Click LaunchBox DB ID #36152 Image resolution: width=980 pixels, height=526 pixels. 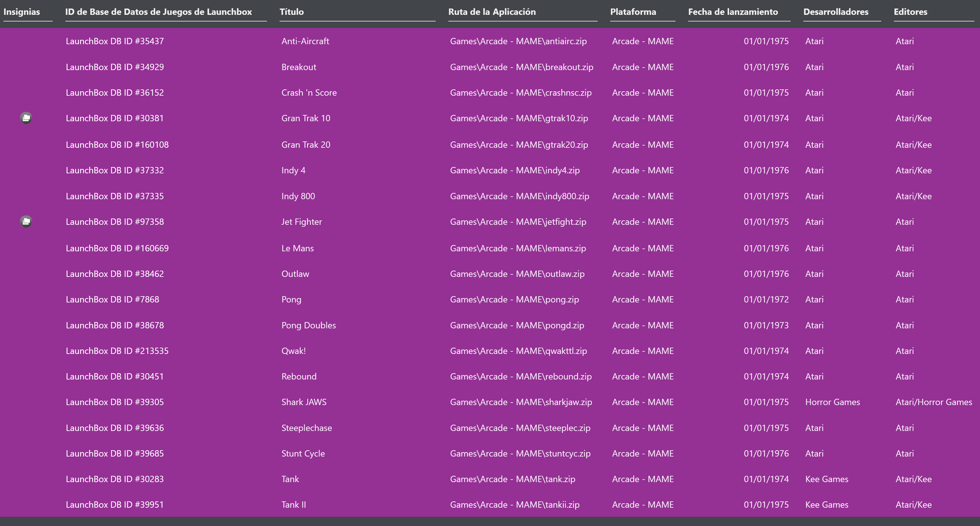click(x=115, y=93)
